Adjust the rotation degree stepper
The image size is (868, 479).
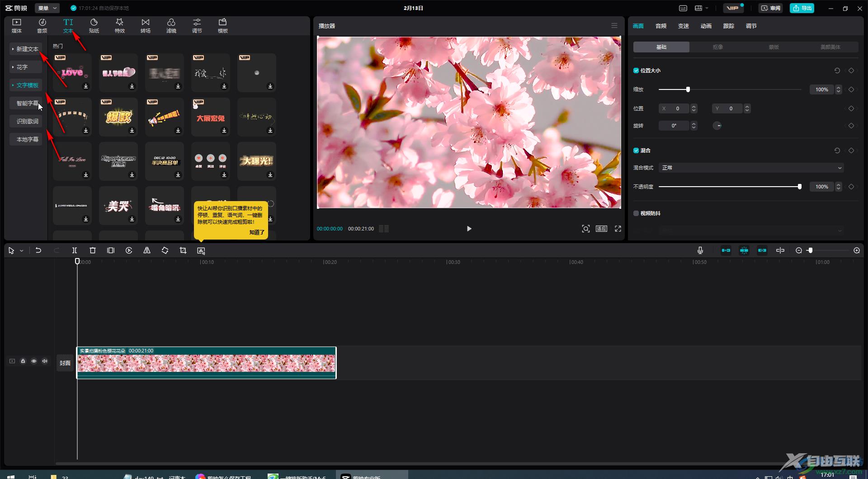(x=694, y=126)
